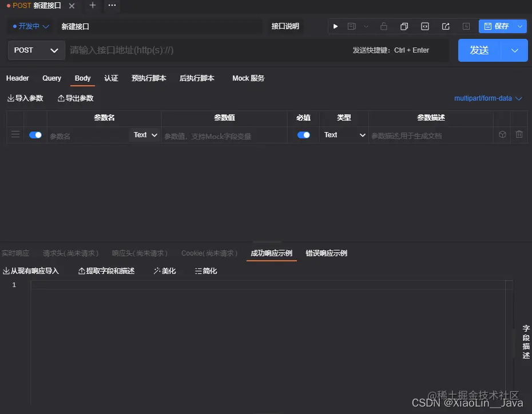Delete the parameter row with the trash icon
The height and width of the screenshot is (414, 532).
point(519,134)
